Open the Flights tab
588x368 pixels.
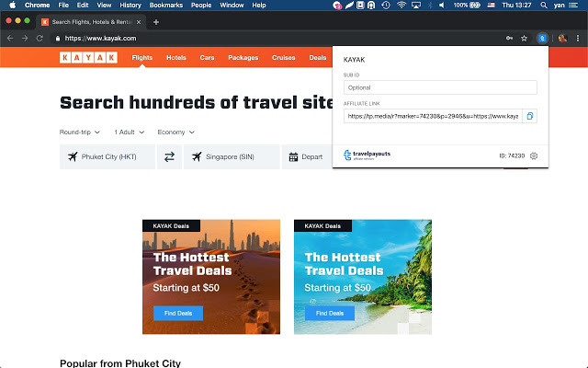(142, 57)
